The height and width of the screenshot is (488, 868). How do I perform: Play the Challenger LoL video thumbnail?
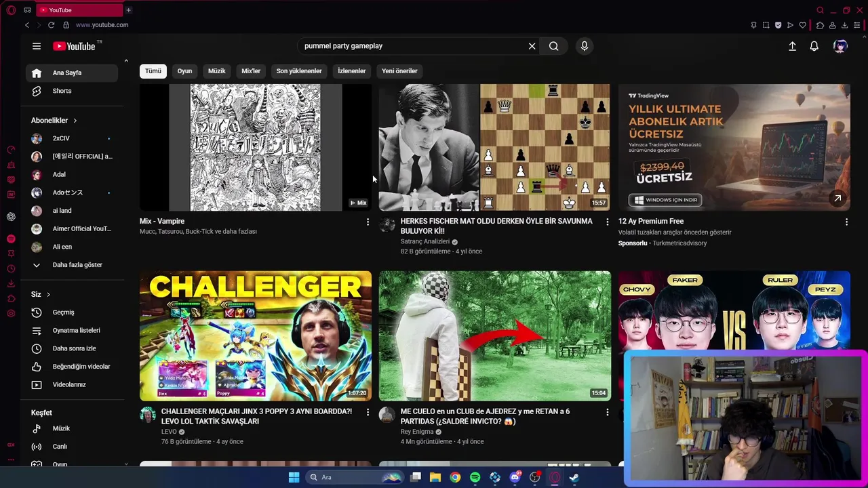[255, 336]
